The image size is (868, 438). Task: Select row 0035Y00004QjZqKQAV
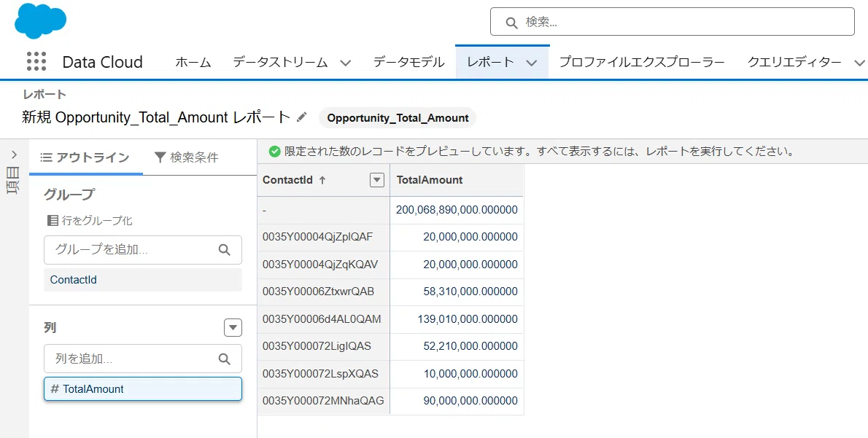[320, 265]
